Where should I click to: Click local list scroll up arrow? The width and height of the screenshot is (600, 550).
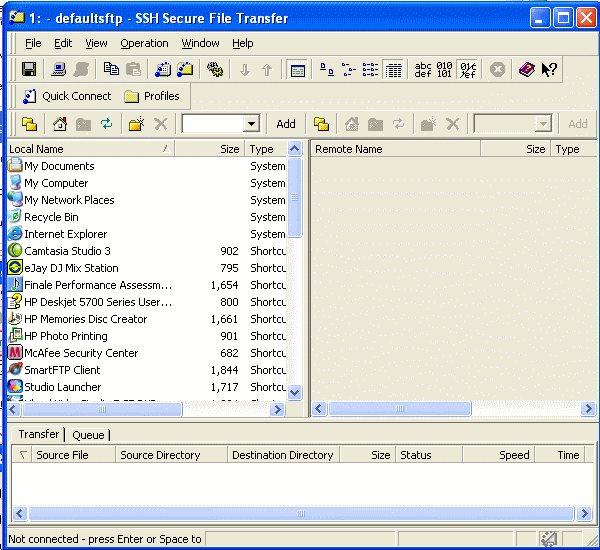(x=294, y=149)
